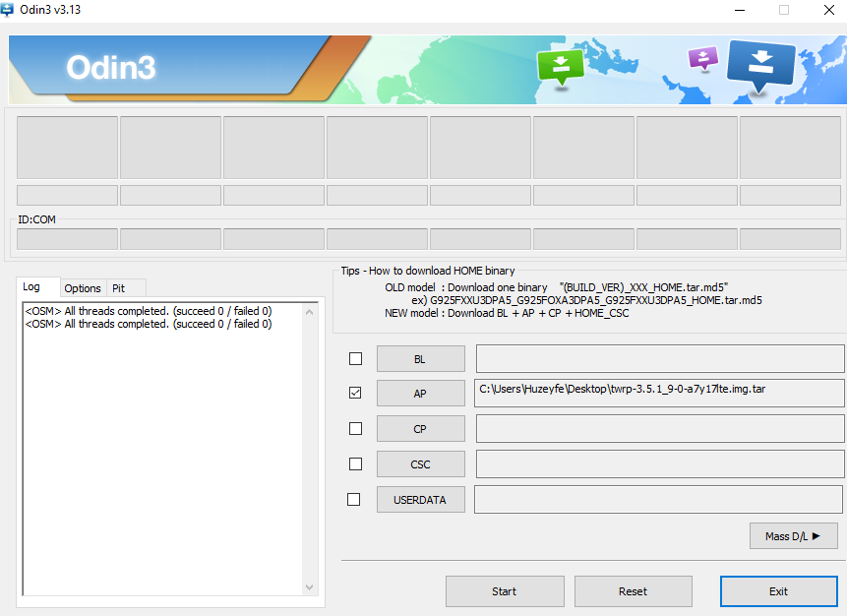Tick the BL checkbox
847x616 pixels.
pos(355,359)
